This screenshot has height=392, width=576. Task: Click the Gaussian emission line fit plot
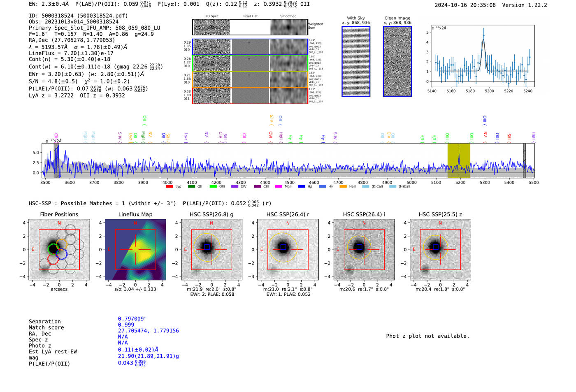point(483,56)
